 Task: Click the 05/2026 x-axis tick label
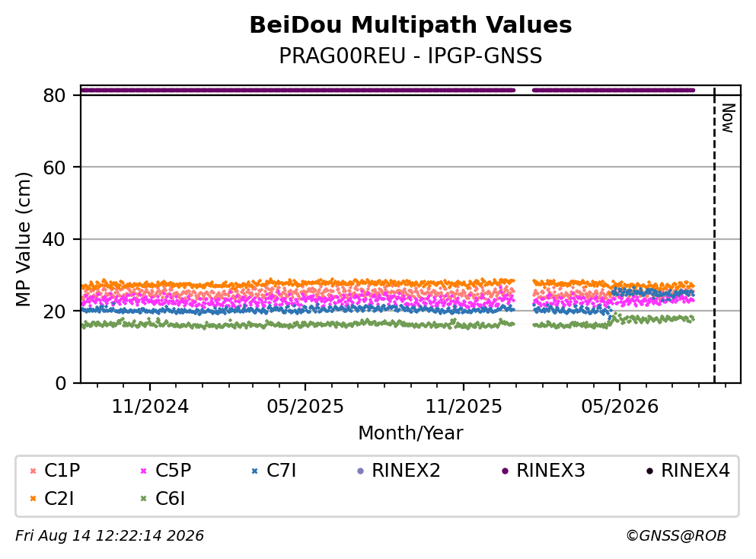620,407
